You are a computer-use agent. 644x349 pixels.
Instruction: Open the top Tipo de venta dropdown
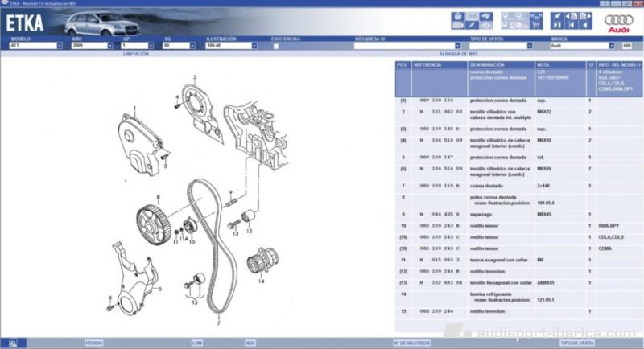tap(530, 46)
